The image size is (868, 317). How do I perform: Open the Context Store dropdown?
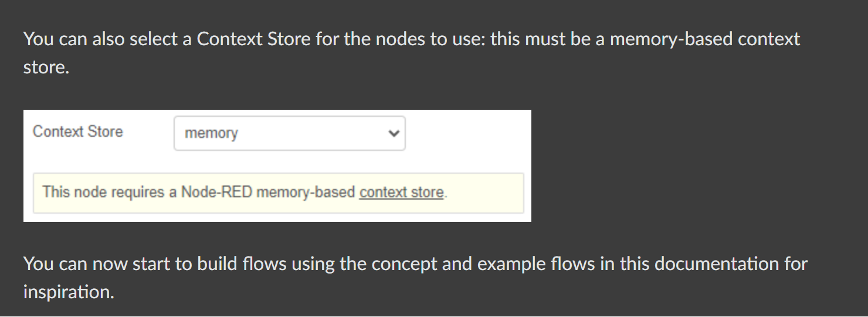point(289,133)
